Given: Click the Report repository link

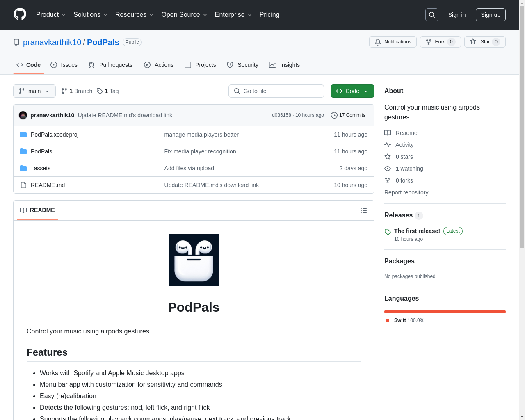Looking at the screenshot, I should [406, 192].
